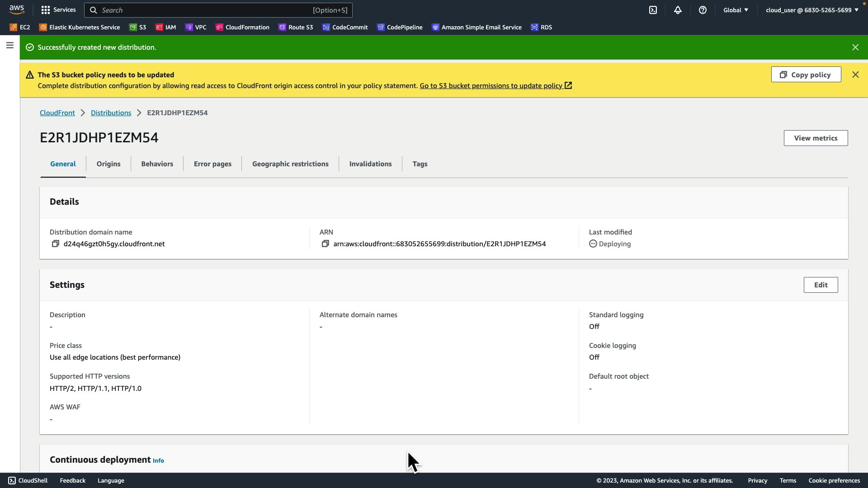Click the AWS console search field
868x488 pixels.
coord(203,10)
